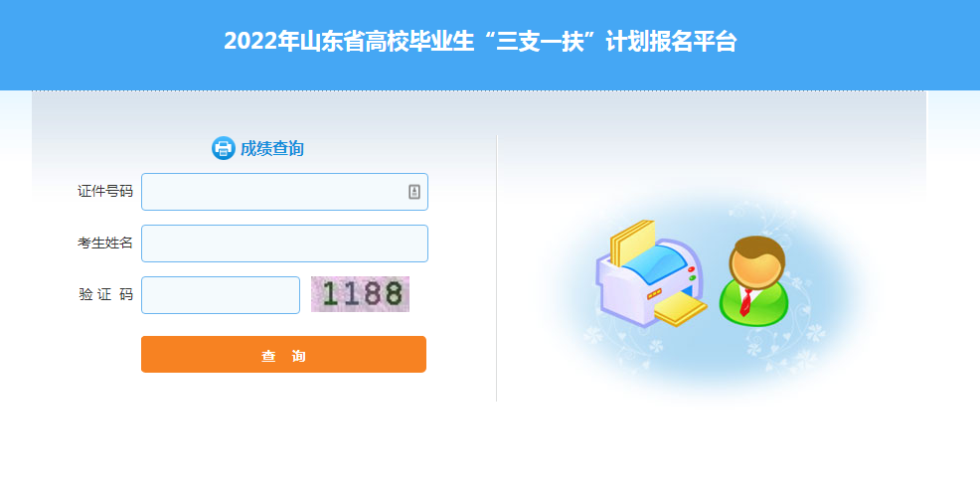This screenshot has width=980, height=488.
Task: Submit with the orange 查询 button
Action: pos(283,354)
